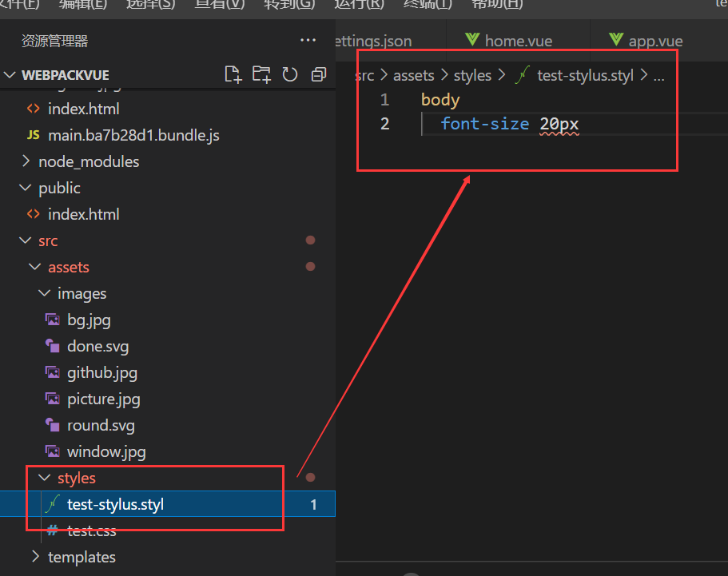The width and height of the screenshot is (728, 576).
Task: Click the image icon beside github.jpg
Action: coord(53,372)
